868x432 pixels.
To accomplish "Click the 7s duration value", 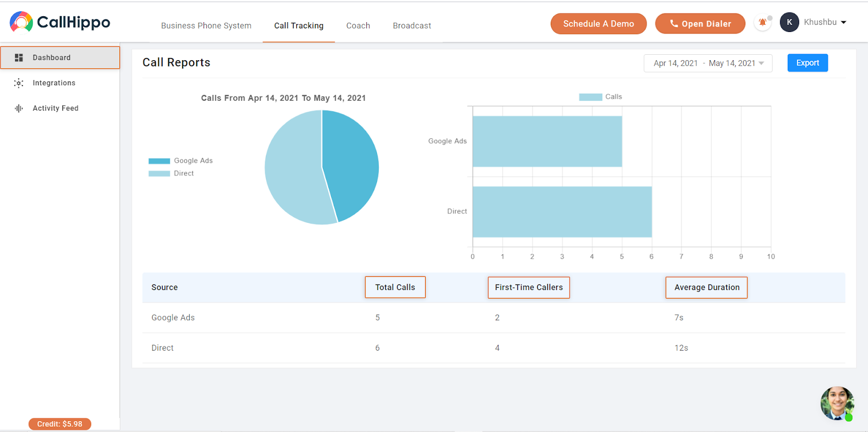I will coord(679,318).
